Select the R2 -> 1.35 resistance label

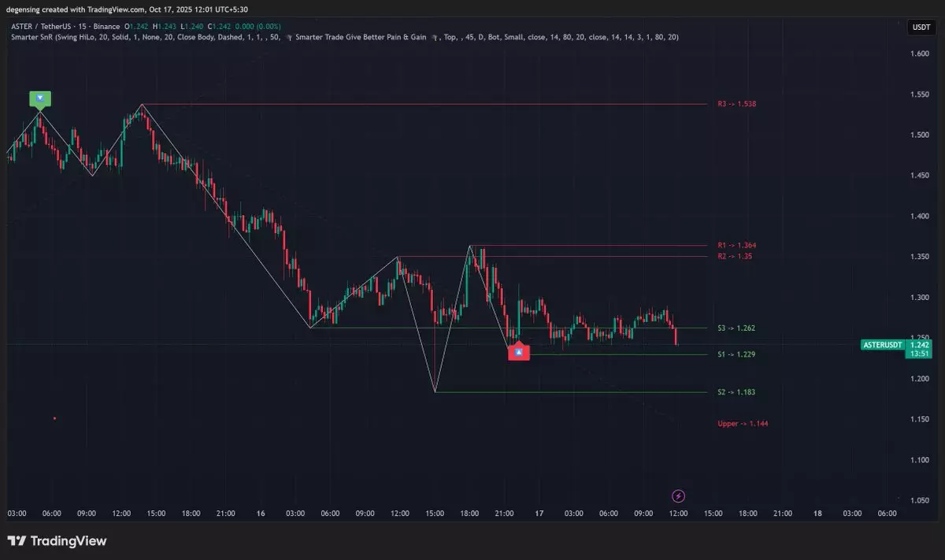(x=734, y=257)
